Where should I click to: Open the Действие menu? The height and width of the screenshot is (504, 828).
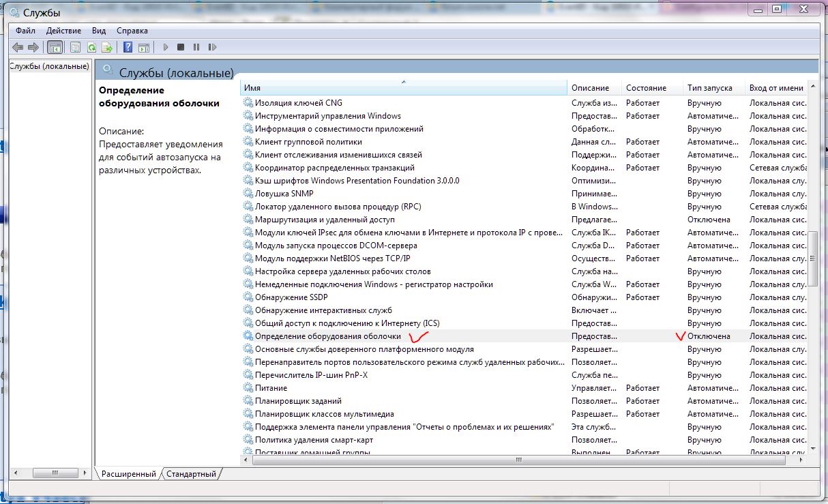(63, 31)
